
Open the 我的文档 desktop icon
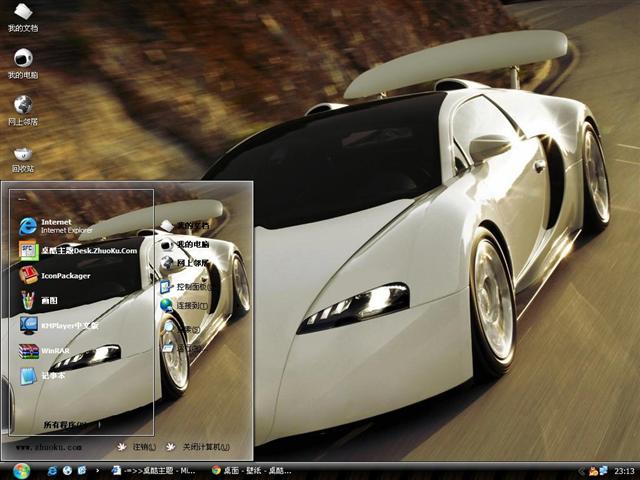(x=22, y=14)
